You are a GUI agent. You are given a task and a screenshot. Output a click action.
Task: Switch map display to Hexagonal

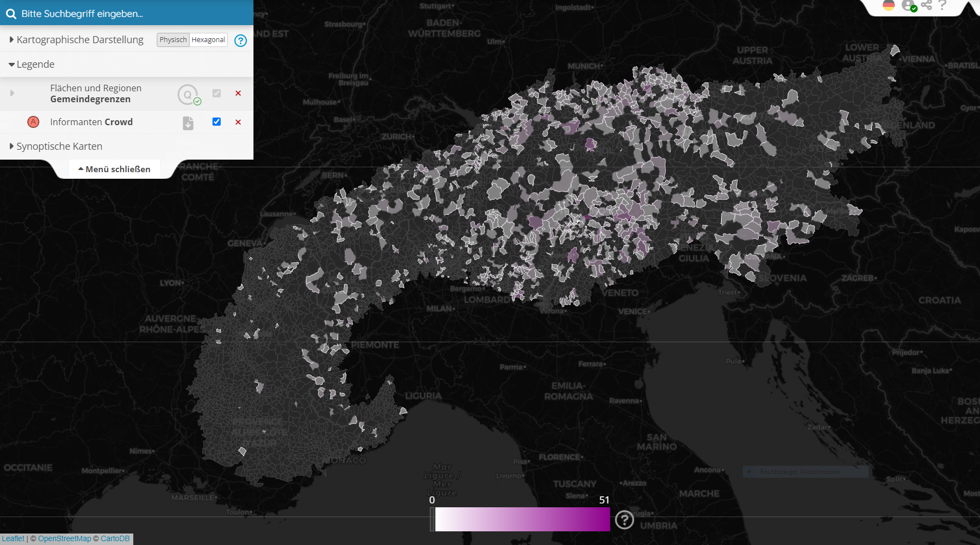(208, 40)
